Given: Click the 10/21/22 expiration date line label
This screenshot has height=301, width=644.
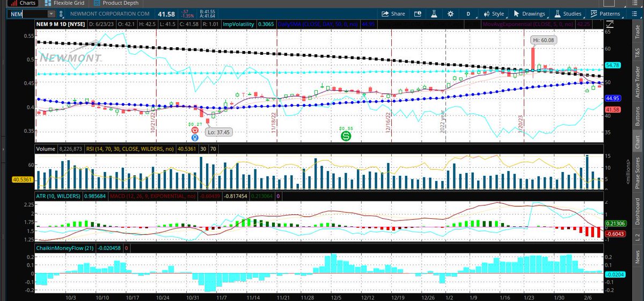Looking at the screenshot, I should pos(152,122).
